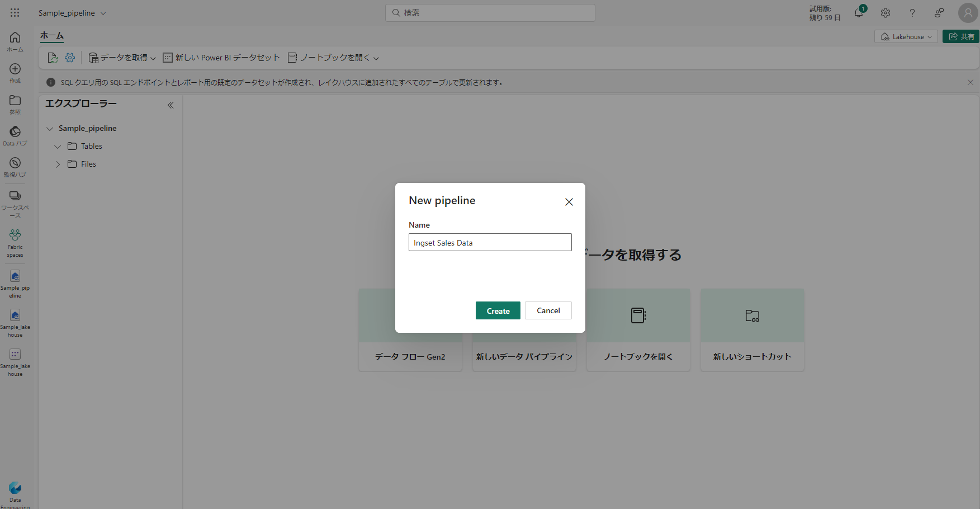Viewport: 980px width, 509px height.
Task: Click the Create button
Action: [498, 310]
